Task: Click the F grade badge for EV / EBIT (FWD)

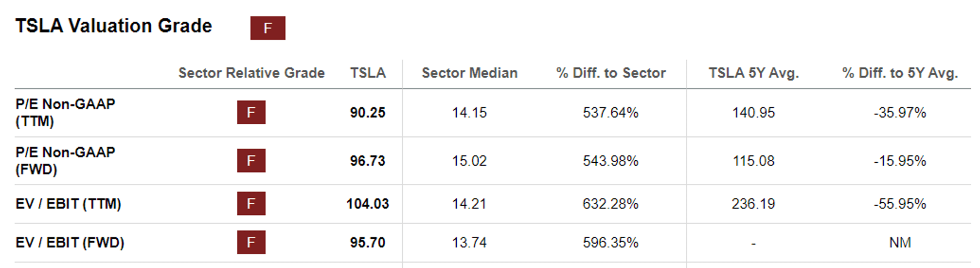Action: point(251,242)
